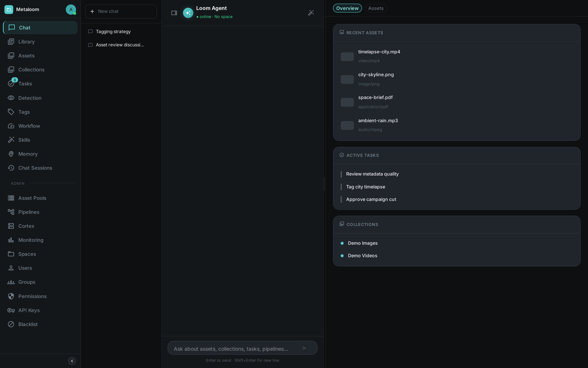Start a New chat
This screenshot has height=368, width=588.
[x=121, y=11]
